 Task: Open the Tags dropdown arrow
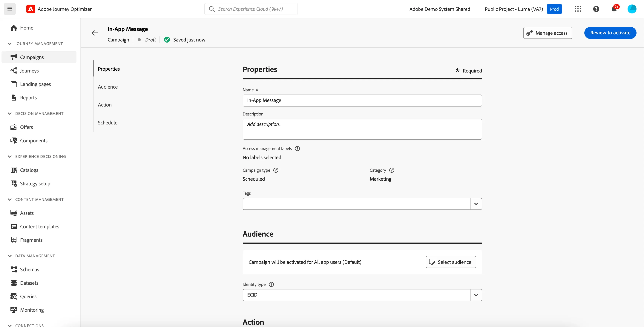click(x=476, y=204)
